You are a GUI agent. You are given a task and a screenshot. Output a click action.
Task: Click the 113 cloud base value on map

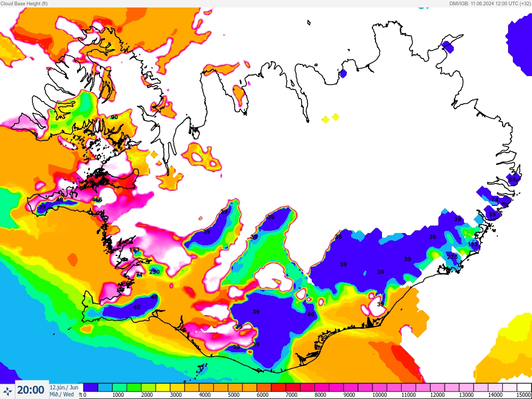(472, 244)
